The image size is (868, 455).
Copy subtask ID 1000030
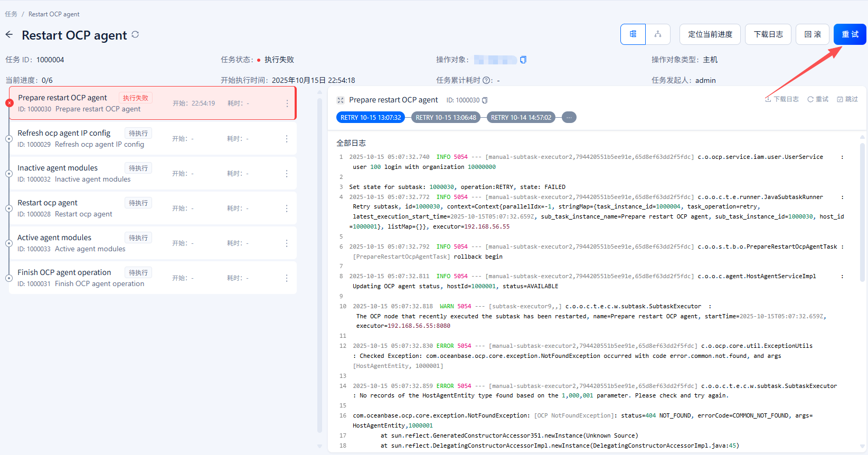[485, 100]
